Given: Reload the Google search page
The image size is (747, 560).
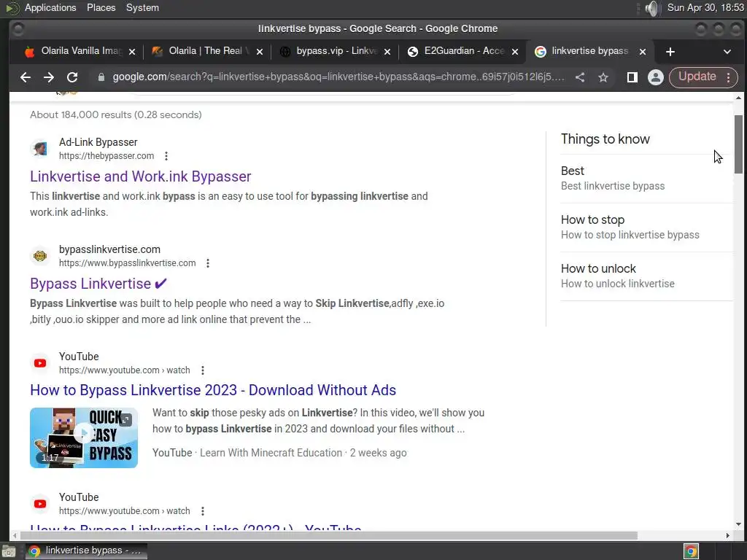Looking at the screenshot, I should [72, 77].
